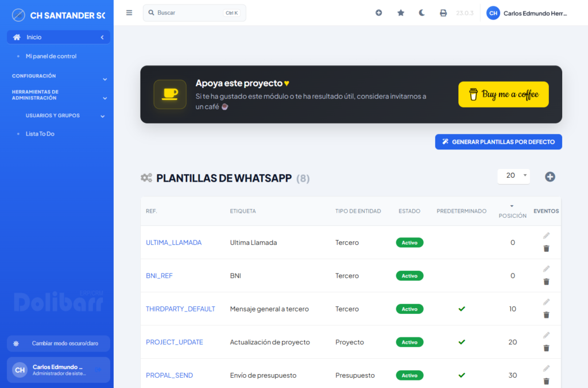Click the add new template plus icon
Screen dimensions: 588x388
pyautogui.click(x=550, y=176)
